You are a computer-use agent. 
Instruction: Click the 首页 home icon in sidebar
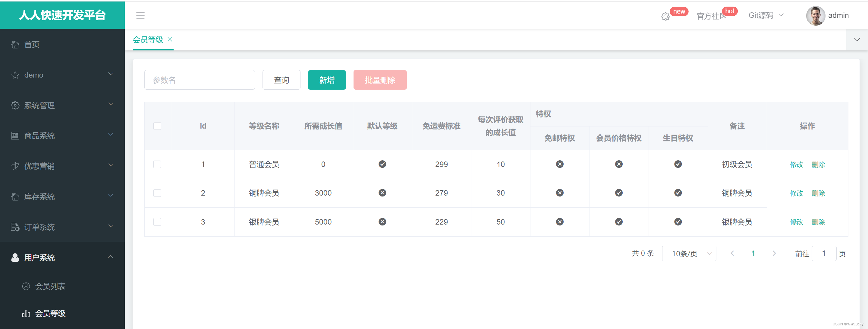click(x=15, y=45)
